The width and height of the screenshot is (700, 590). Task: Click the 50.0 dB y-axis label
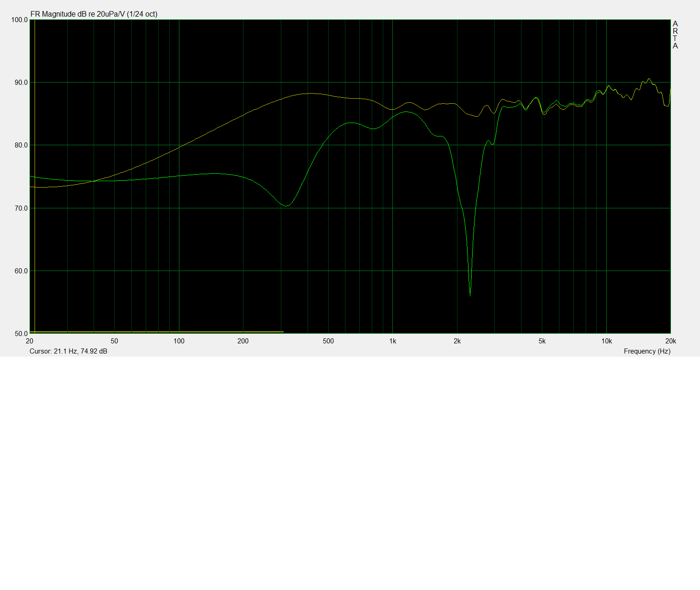point(21,334)
